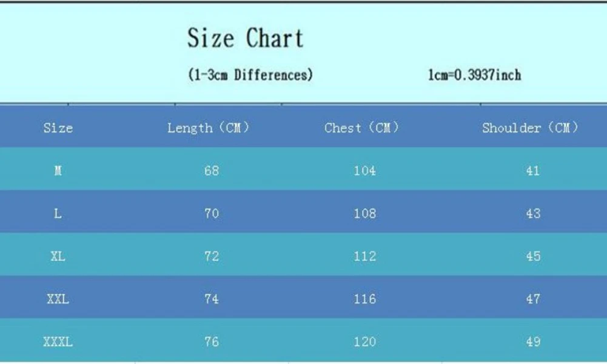The width and height of the screenshot is (607, 364).
Task: Click the XXXL size row label
Action: pos(58,342)
